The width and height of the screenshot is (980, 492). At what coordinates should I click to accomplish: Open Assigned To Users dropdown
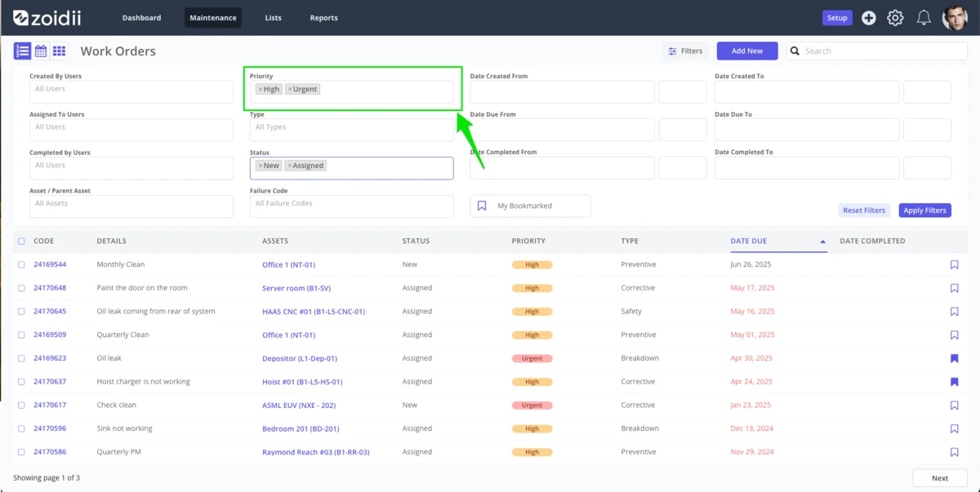pyautogui.click(x=131, y=130)
